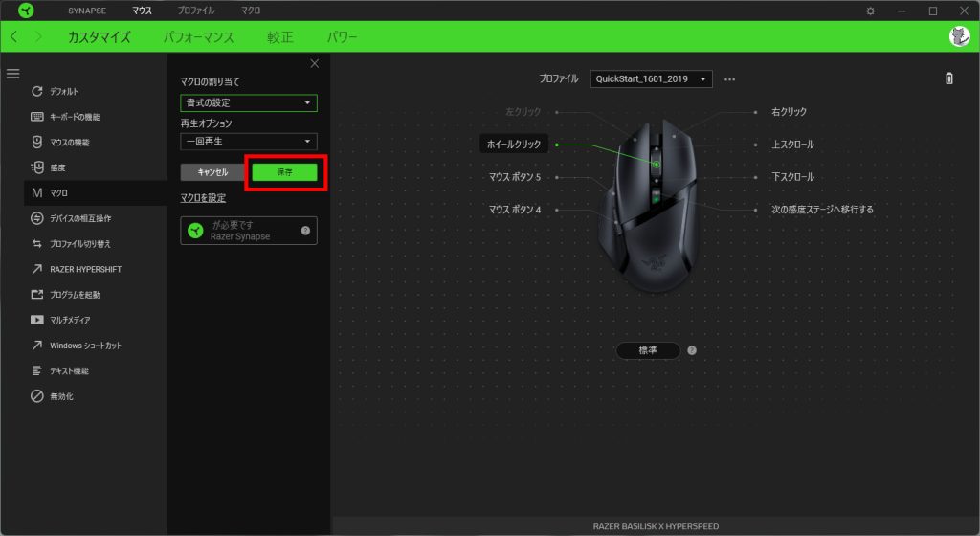Click the 標準 mode button
980x536 pixels.
(648, 350)
